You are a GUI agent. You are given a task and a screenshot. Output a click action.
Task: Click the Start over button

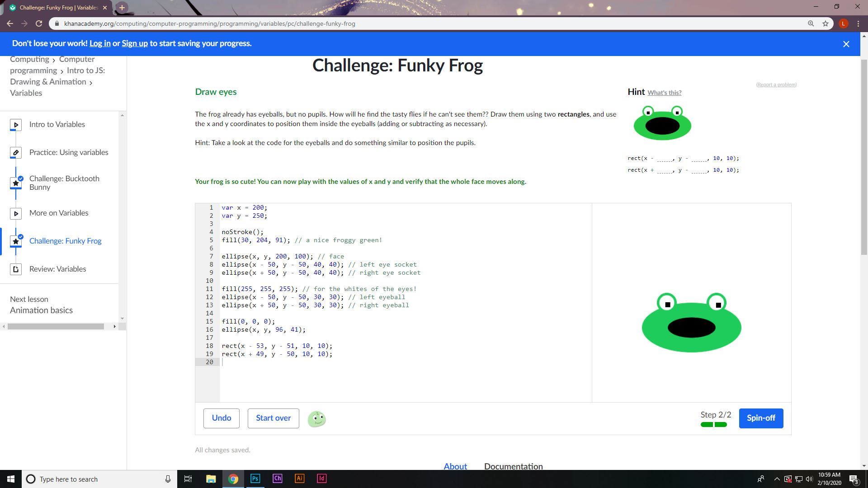point(273,418)
